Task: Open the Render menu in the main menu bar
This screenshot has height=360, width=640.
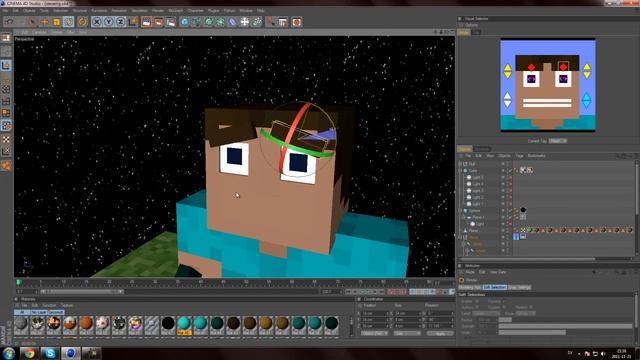Action: 158,10
